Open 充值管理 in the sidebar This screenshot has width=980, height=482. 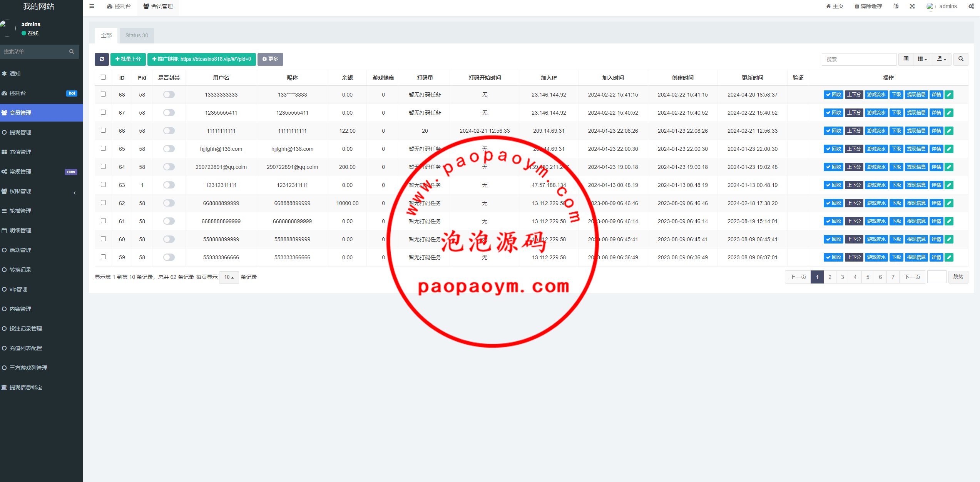point(42,152)
